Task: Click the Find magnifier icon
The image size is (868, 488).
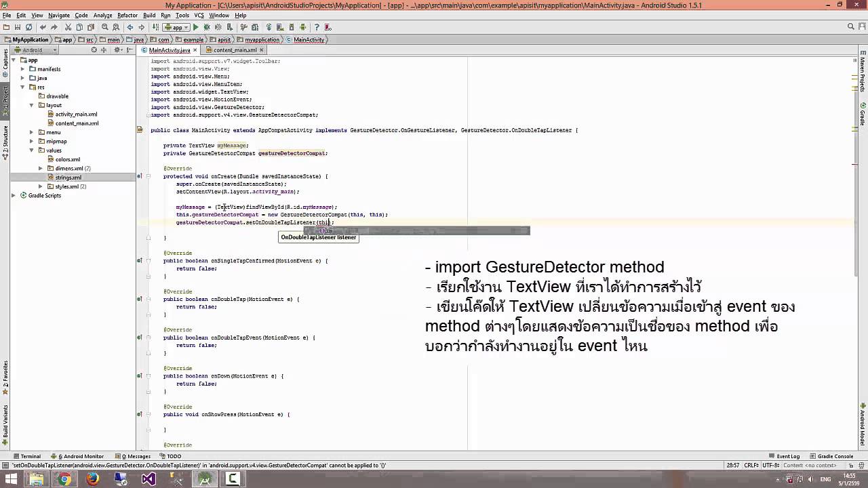Action: click(x=105, y=27)
